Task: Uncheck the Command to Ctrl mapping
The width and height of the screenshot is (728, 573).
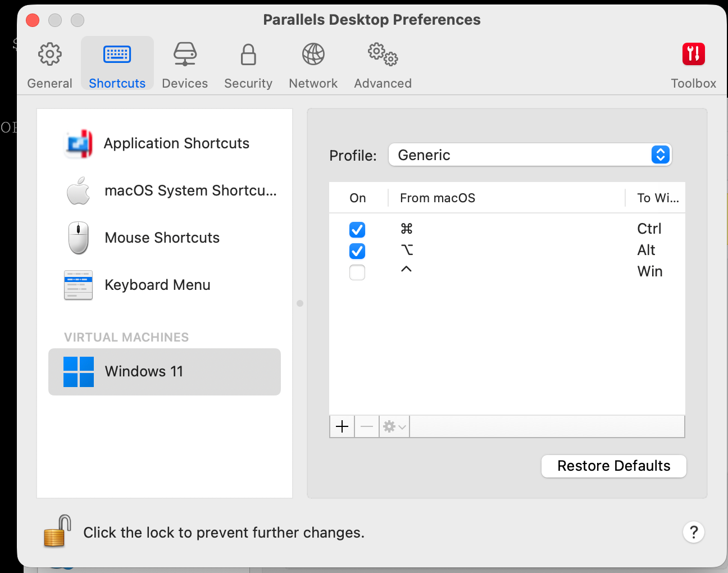Action: click(x=357, y=229)
